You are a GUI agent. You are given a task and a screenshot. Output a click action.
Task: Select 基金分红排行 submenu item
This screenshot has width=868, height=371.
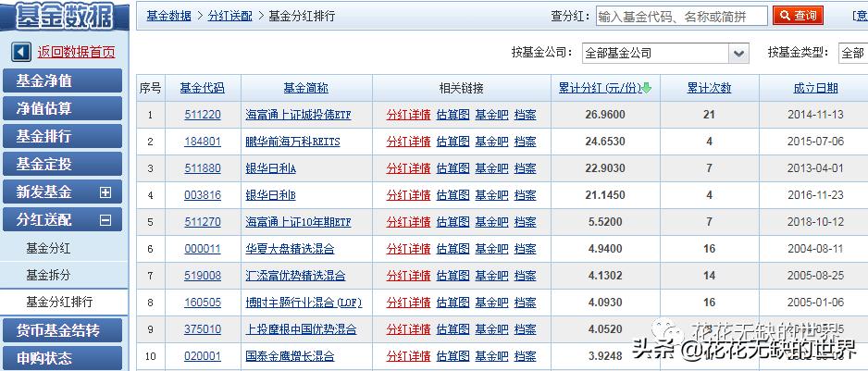point(59,302)
